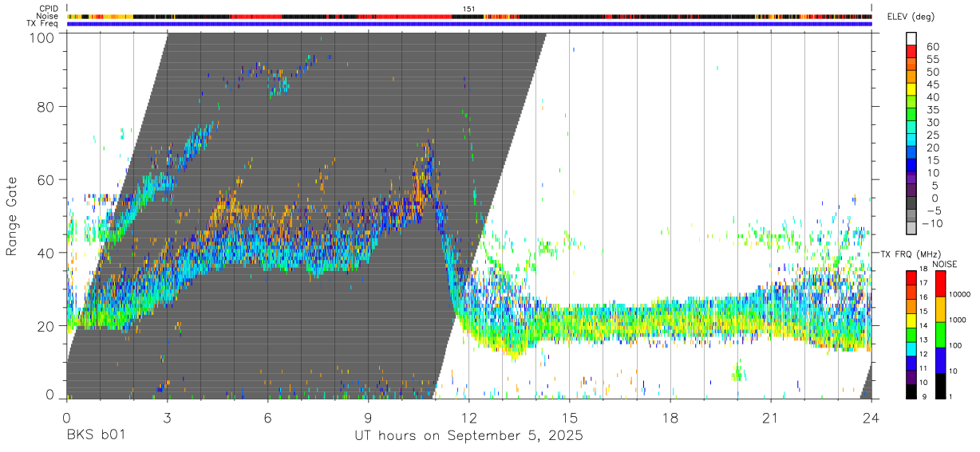Viewport: 980px width, 452px height.
Task: Click the 35 label on elevation colorbar
Action: [x=932, y=110]
